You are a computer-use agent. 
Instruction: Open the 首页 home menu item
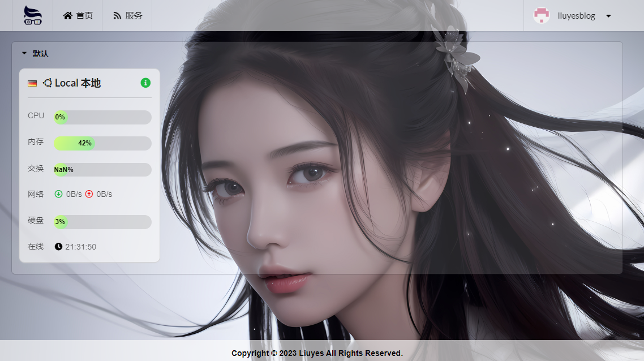[x=78, y=16]
